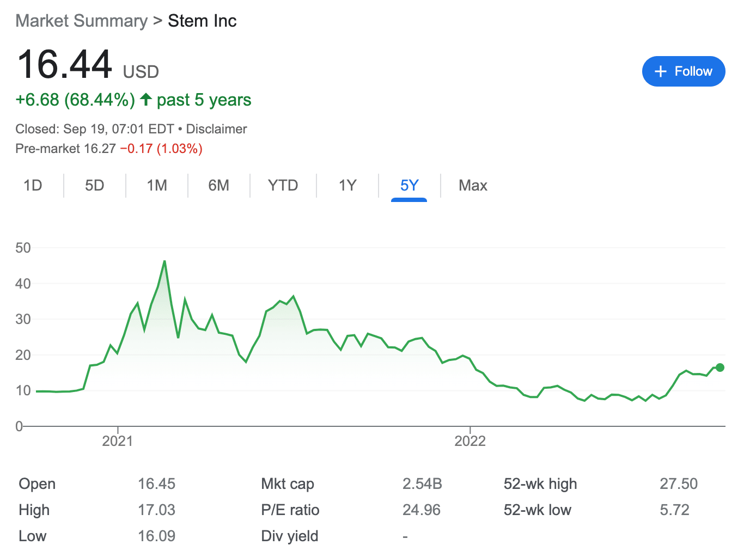Switch to the 5D time range tab
The image size is (756, 551).
coord(94,186)
